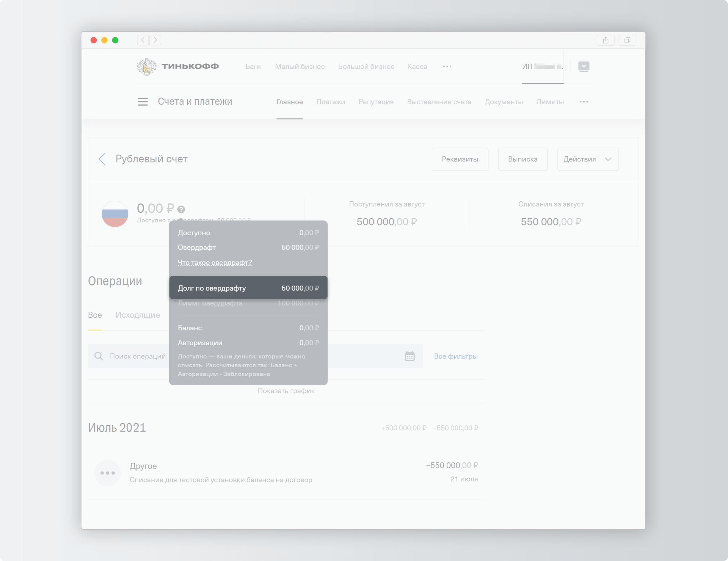The width and height of the screenshot is (728, 561).
Task: Click the Другое operation category icon
Action: click(107, 473)
